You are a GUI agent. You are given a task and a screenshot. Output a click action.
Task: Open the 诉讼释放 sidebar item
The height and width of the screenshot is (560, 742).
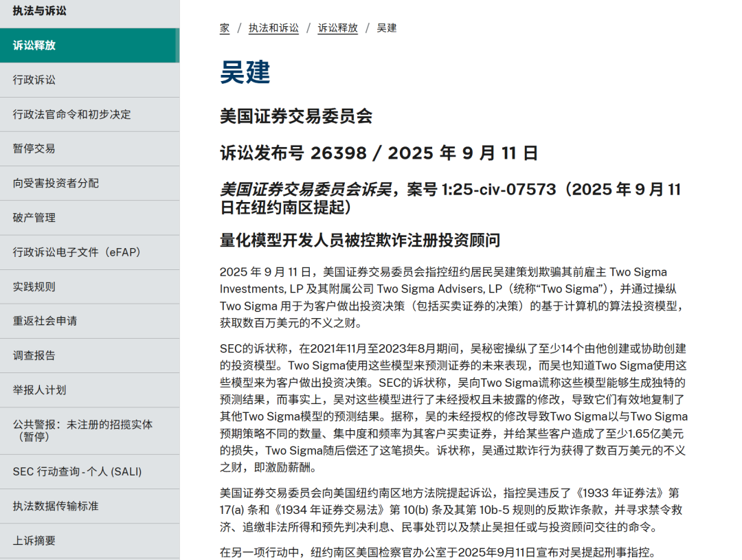(x=89, y=45)
